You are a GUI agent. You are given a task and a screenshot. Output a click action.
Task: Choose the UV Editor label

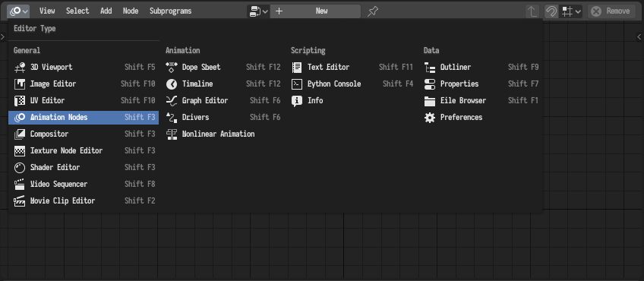click(47, 101)
